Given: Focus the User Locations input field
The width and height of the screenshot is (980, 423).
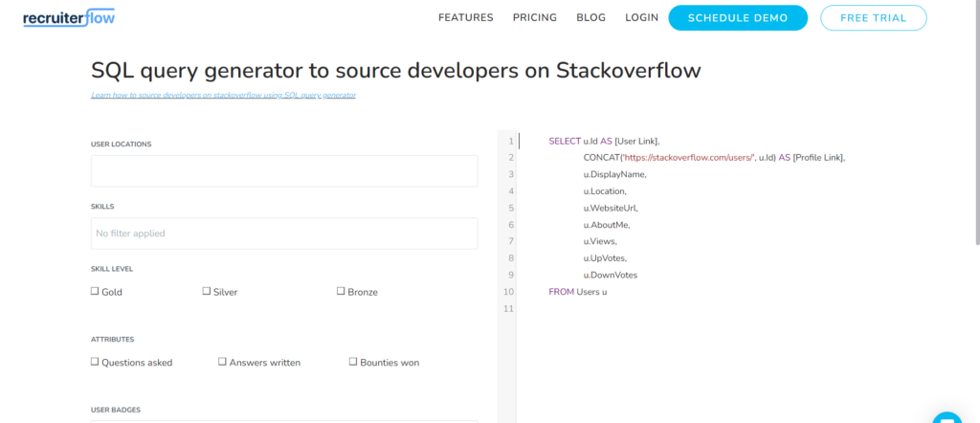Looking at the screenshot, I should (x=284, y=171).
